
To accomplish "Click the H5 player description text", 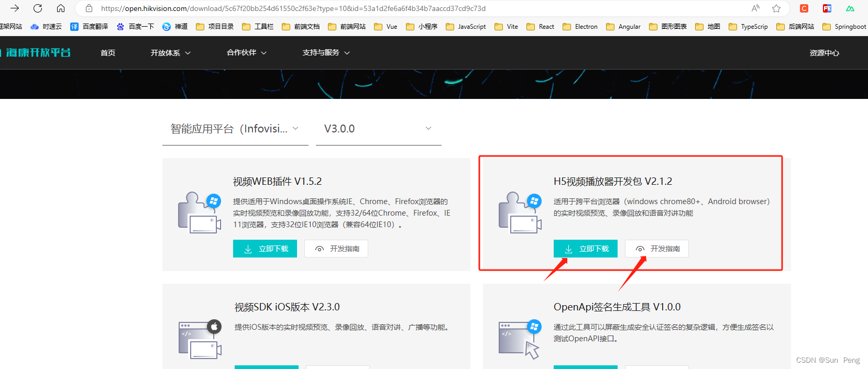I will (x=662, y=207).
